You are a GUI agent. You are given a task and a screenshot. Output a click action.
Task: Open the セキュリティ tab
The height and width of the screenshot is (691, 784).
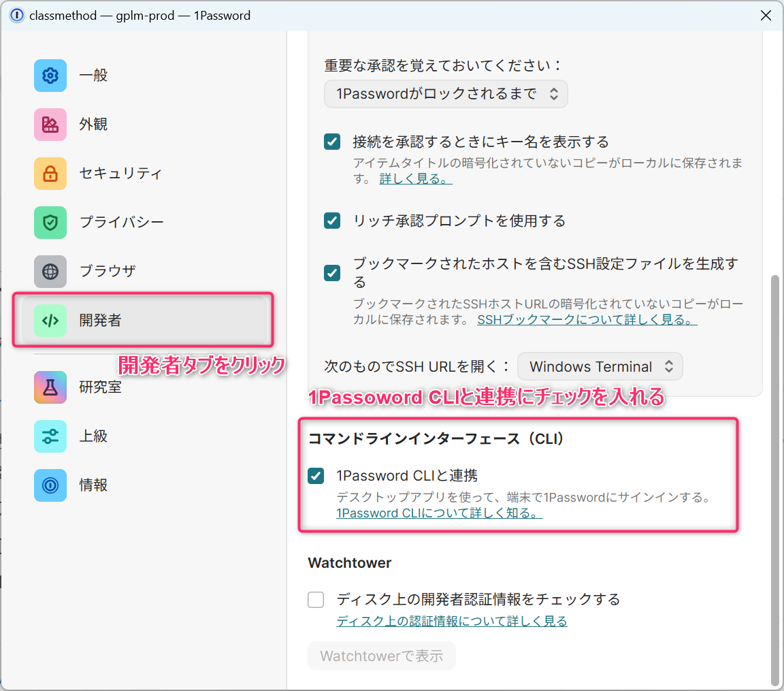click(x=144, y=174)
